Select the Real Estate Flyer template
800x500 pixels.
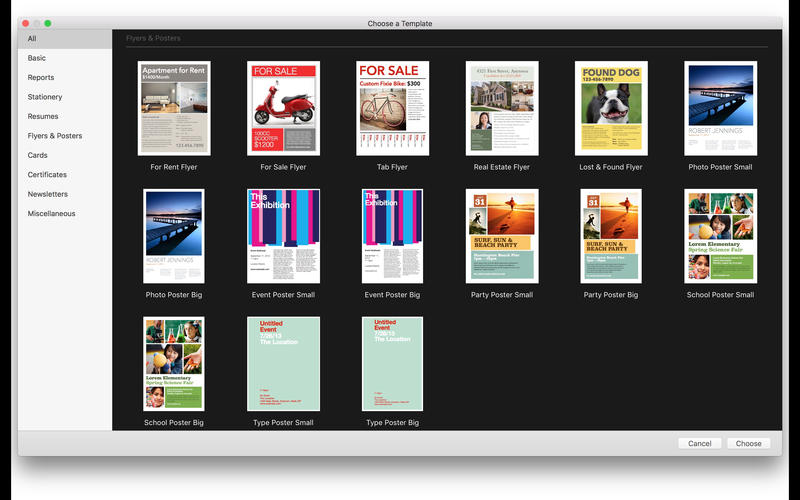pyautogui.click(x=501, y=108)
